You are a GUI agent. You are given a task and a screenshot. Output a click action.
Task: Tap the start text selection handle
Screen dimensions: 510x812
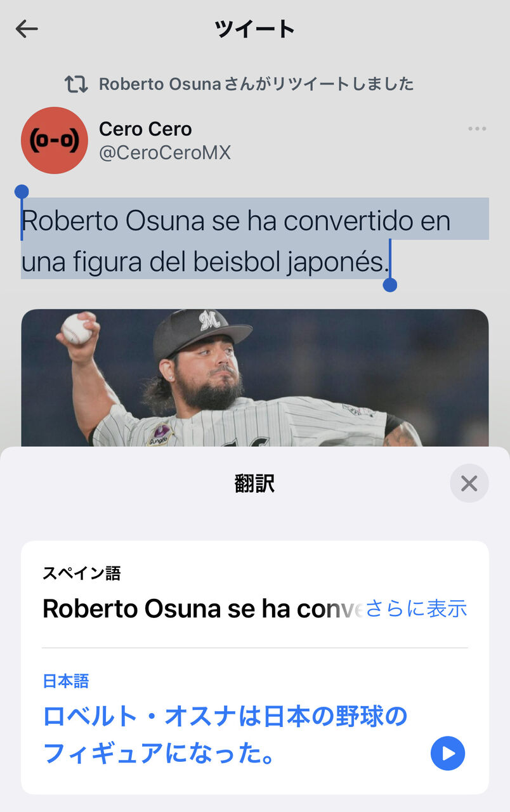tap(22, 192)
